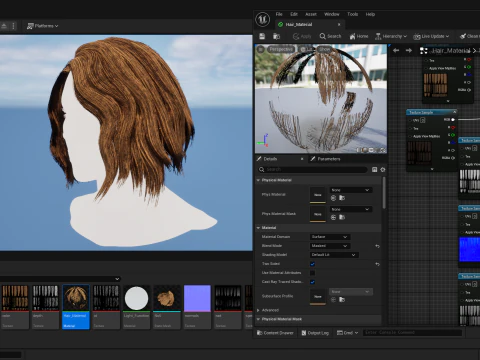The width and height of the screenshot is (480, 360).
Task: Open the Window menu
Action: (332, 14)
